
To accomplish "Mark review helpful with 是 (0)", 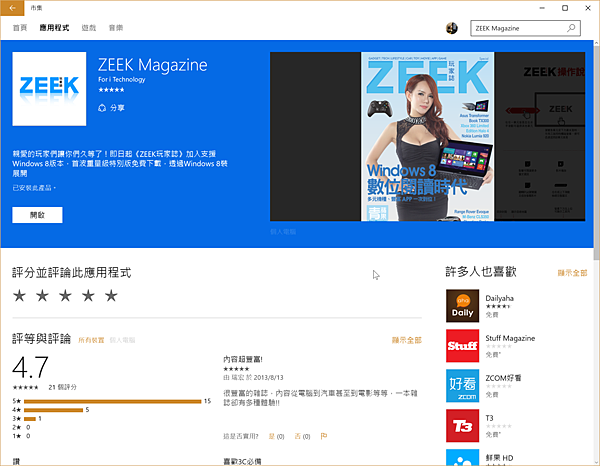I will (276, 436).
